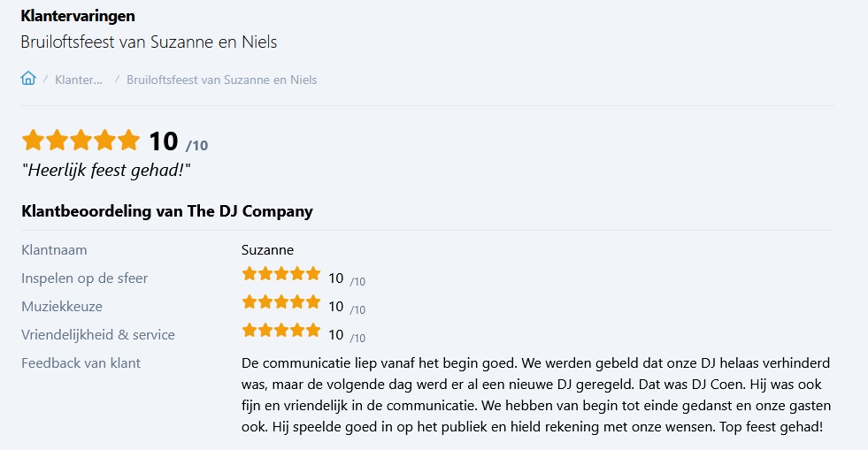Click the "Feedback van klant" label

tap(81, 362)
